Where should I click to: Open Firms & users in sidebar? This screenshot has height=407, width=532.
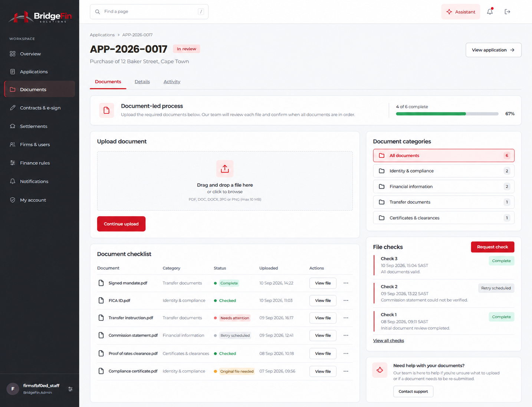40,145
